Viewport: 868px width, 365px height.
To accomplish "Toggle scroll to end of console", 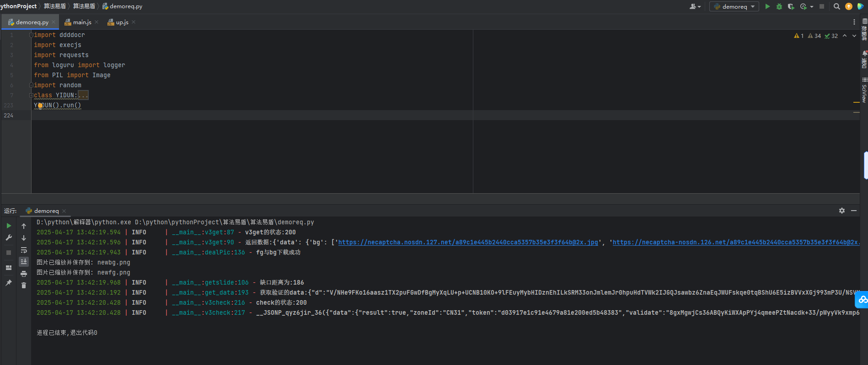I will 24,261.
